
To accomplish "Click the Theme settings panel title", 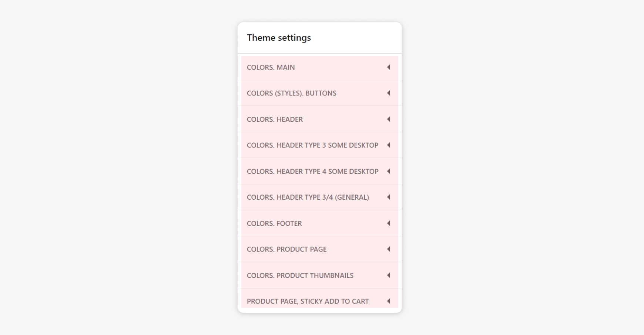I will [x=279, y=38].
